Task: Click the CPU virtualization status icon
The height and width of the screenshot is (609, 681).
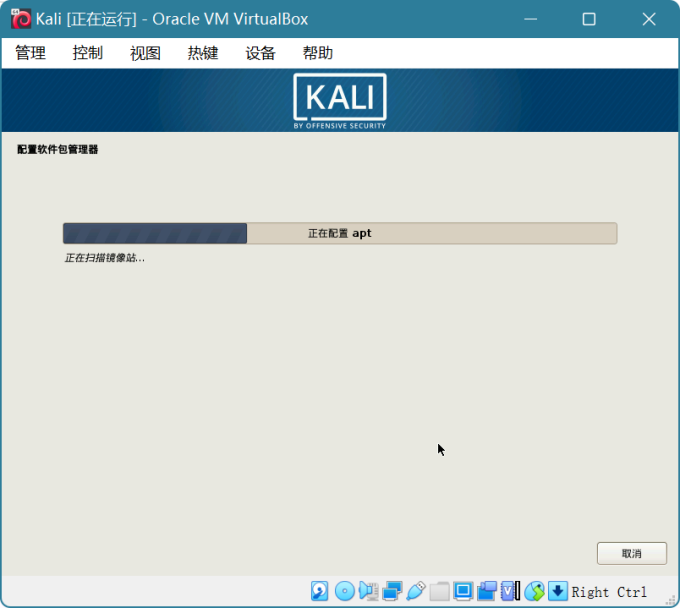Action: (510, 591)
